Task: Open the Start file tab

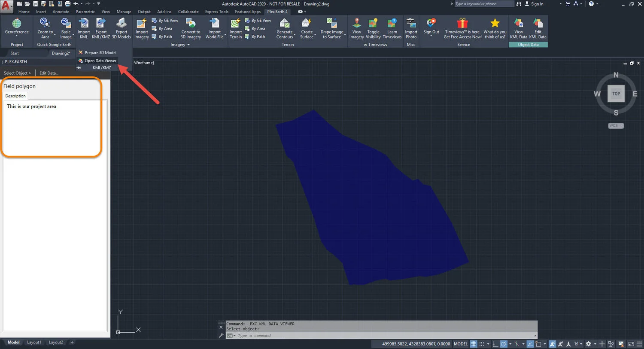Action: (x=15, y=53)
